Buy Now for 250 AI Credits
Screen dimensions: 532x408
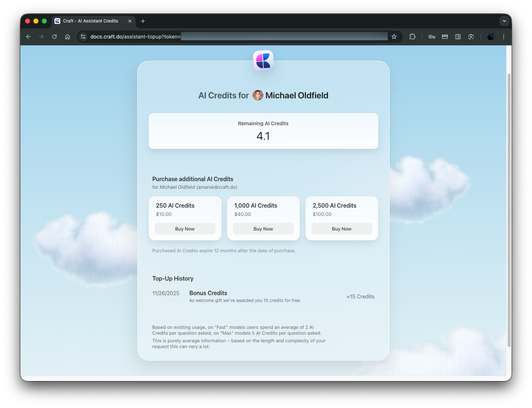[x=185, y=229]
